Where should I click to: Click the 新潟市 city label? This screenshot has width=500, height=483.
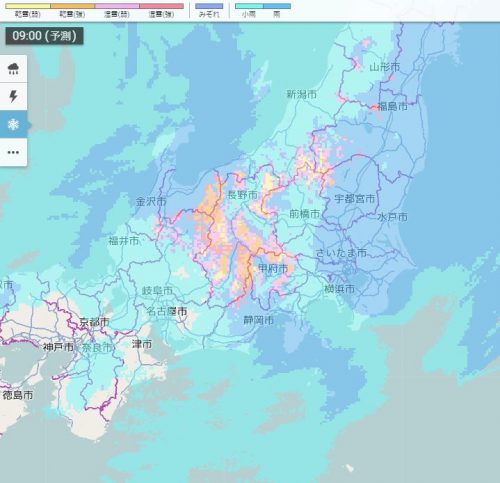(302, 94)
